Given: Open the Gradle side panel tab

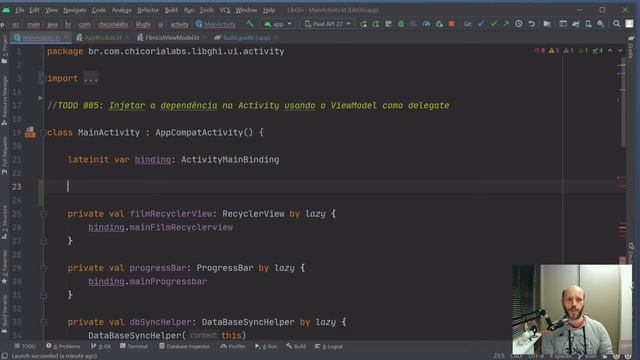Looking at the screenshot, I should [631, 47].
